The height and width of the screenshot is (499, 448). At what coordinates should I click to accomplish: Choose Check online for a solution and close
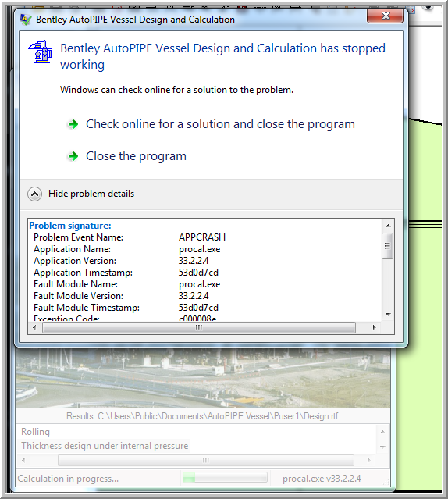220,124
